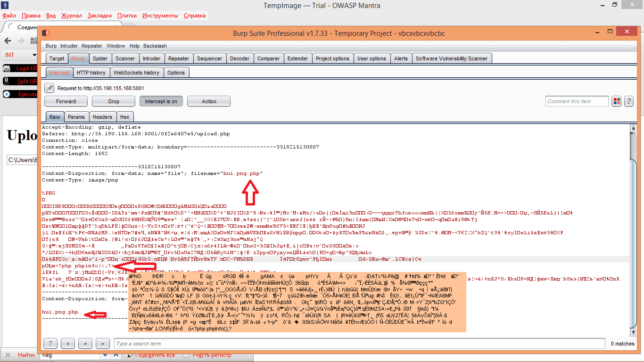Screen dimensions: 644x362
Task: Switch to the Sequencer tab
Action: (209, 58)
